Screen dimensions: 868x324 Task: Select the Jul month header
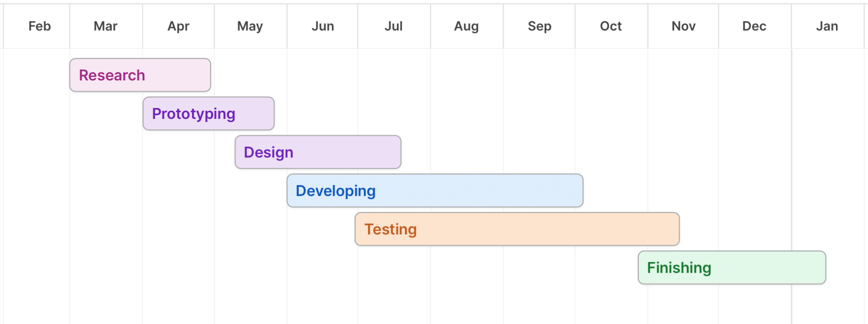[394, 26]
